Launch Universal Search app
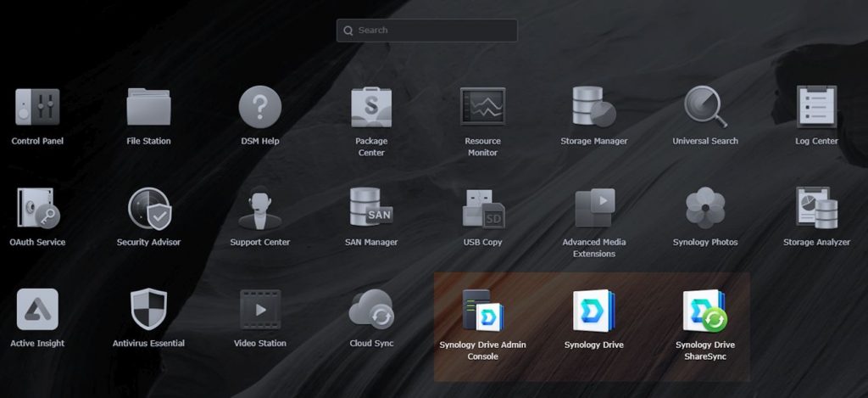 (x=705, y=106)
